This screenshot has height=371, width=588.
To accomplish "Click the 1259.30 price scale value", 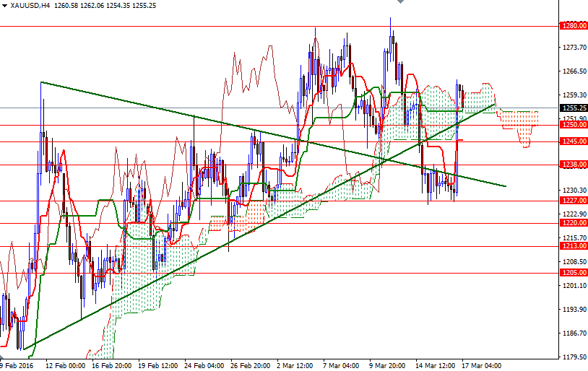I will point(574,95).
